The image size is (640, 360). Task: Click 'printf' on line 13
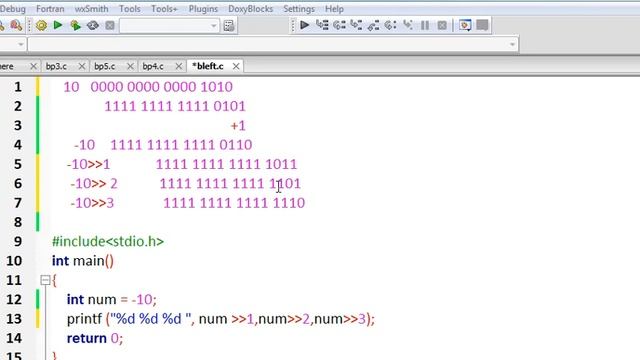click(84, 319)
